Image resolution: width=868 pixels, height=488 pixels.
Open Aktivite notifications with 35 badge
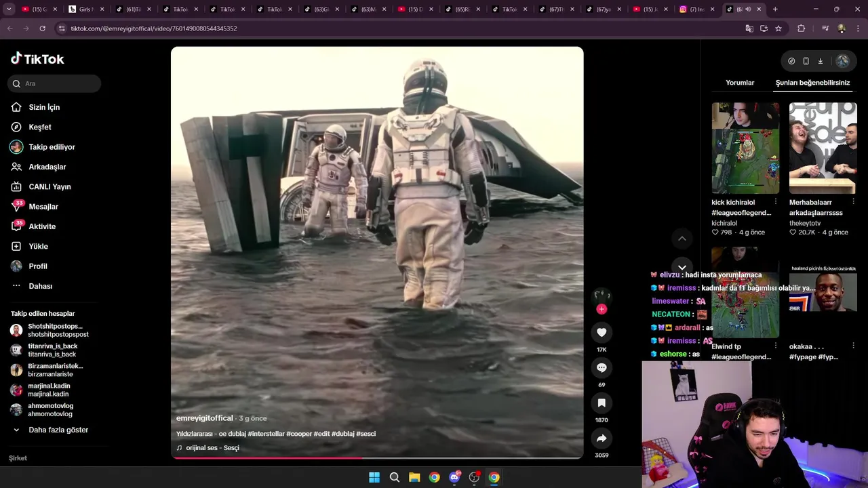click(x=42, y=226)
